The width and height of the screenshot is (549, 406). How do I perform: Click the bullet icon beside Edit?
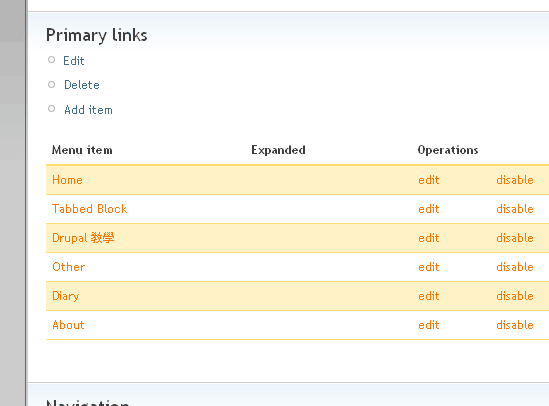coord(51,60)
